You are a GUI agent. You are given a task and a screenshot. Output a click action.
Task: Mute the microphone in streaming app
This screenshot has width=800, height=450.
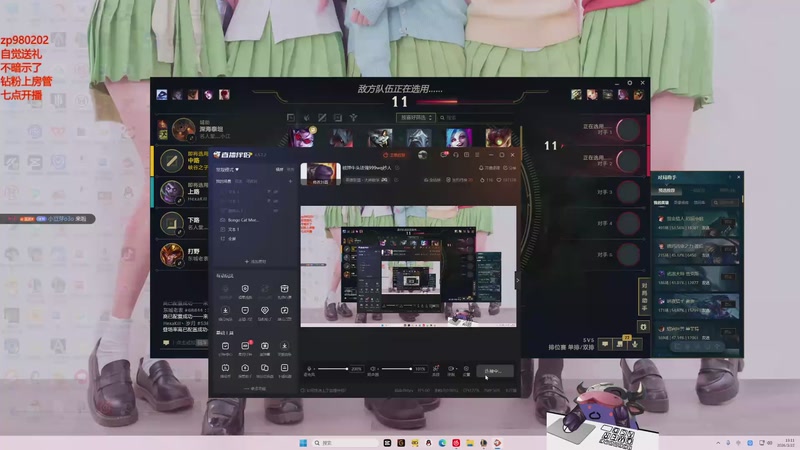[x=309, y=368]
